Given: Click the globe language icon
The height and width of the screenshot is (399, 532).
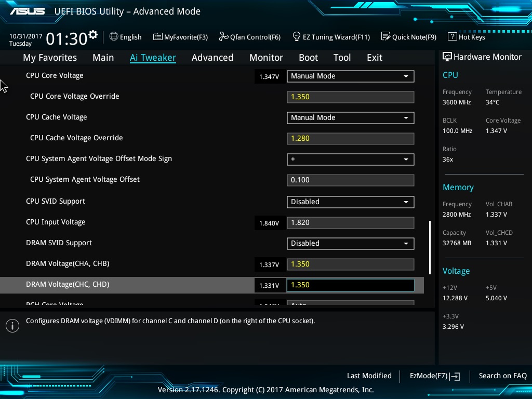Looking at the screenshot, I should point(114,36).
